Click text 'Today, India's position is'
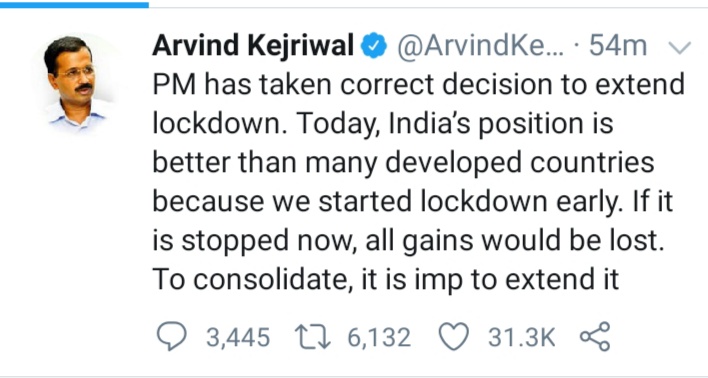The width and height of the screenshot is (708, 378). pos(456,124)
